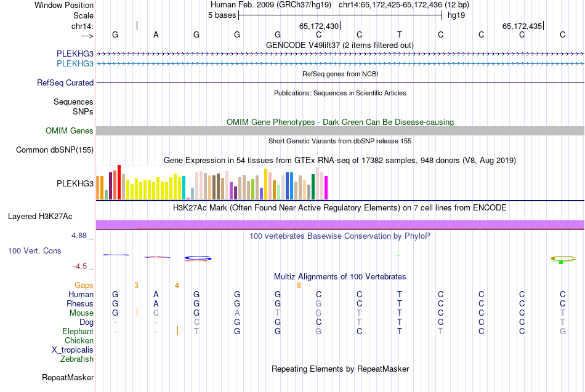Select the OMIM Genes label
This screenshot has width=585, height=392.
click(70, 130)
